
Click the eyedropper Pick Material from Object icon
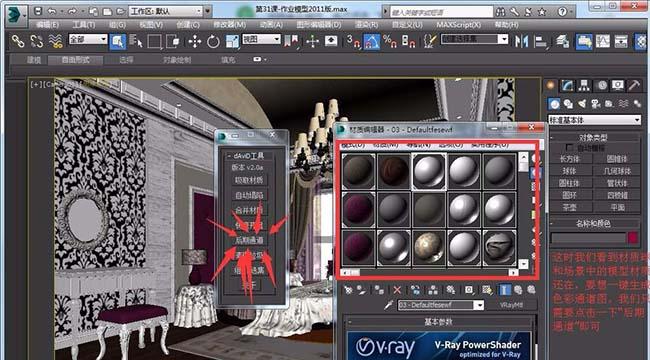(x=388, y=305)
